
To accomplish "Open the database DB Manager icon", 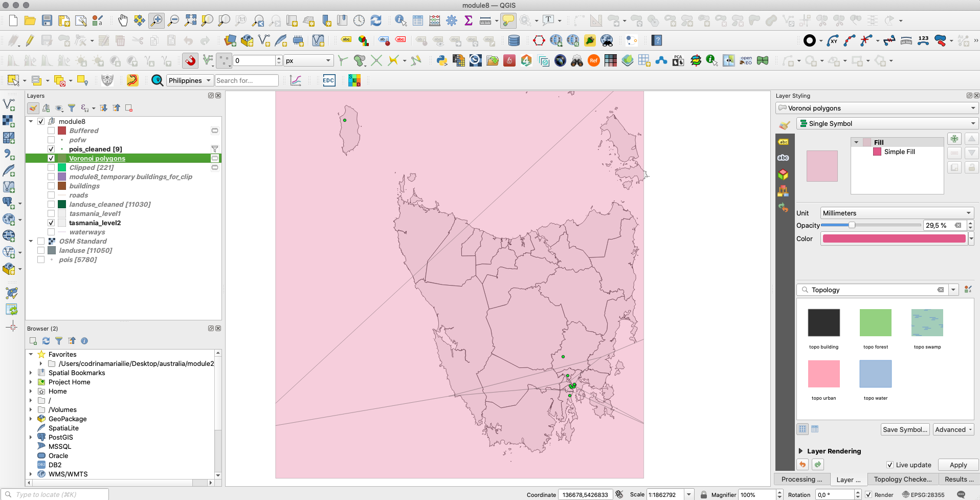I will (x=514, y=40).
